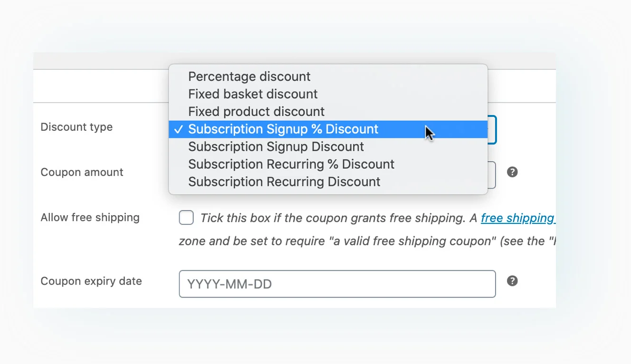The width and height of the screenshot is (631, 364).
Task: Open the free shipping link
Action: click(x=518, y=218)
